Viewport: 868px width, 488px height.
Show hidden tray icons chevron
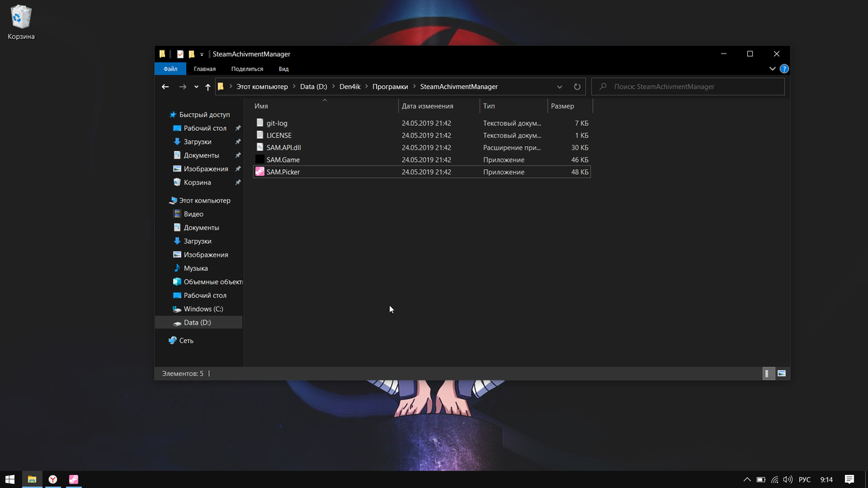[x=747, y=479]
